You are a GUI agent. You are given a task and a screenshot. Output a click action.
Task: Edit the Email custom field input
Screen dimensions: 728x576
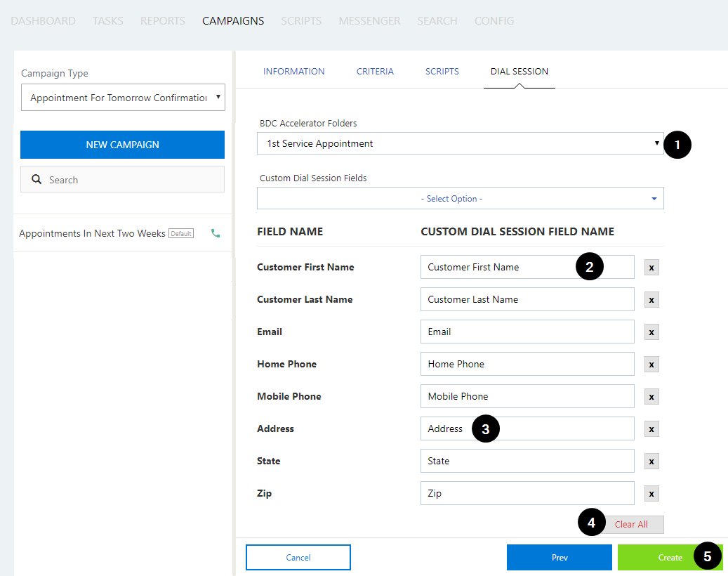[527, 332]
